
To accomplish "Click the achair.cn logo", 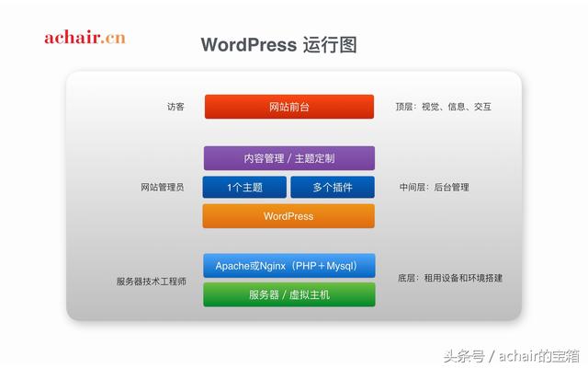I will coord(85,38).
